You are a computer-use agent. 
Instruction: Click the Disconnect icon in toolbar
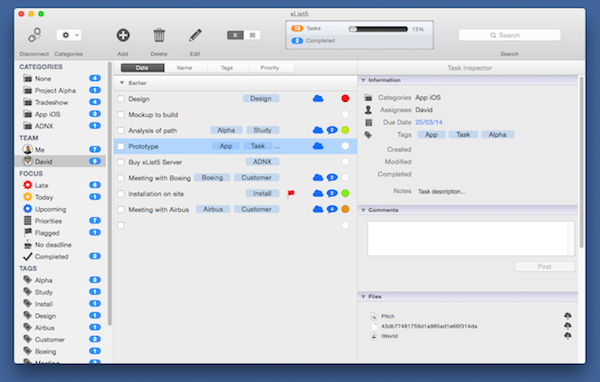coord(34,35)
